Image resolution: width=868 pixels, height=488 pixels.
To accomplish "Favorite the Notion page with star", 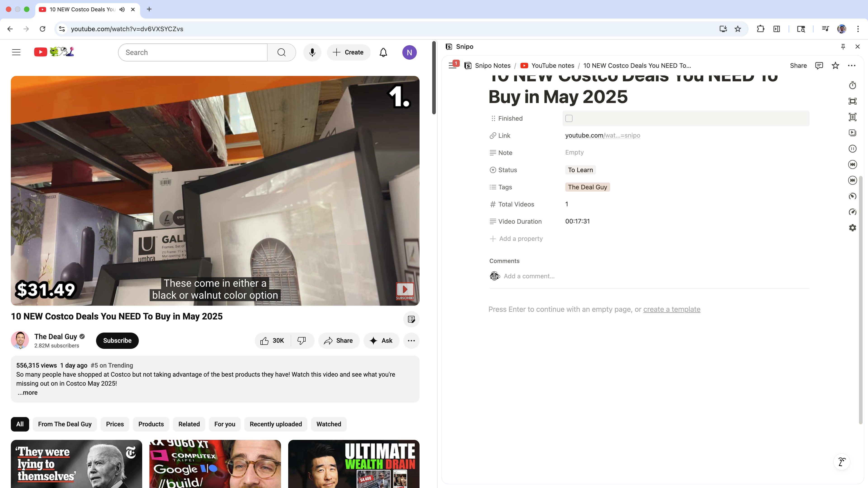I will (835, 65).
